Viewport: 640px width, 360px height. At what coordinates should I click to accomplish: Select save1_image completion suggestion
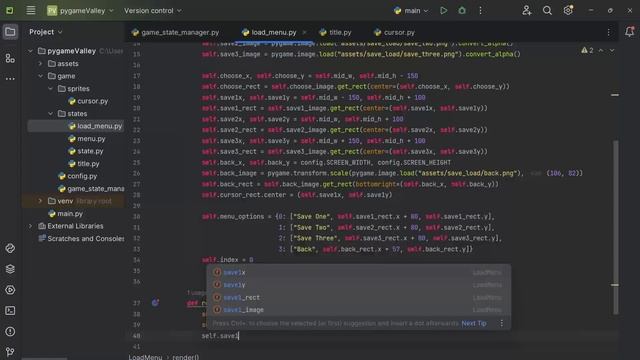(358, 310)
